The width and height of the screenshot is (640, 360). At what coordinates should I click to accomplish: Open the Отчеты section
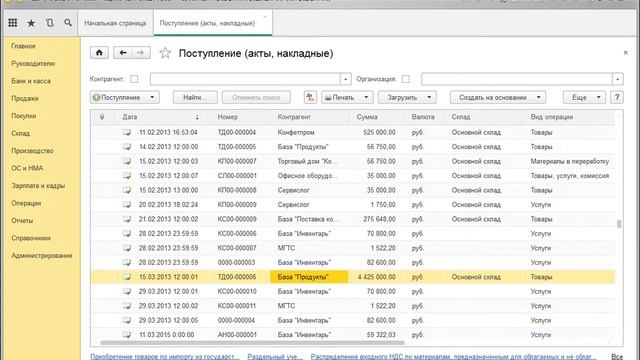click(x=22, y=220)
